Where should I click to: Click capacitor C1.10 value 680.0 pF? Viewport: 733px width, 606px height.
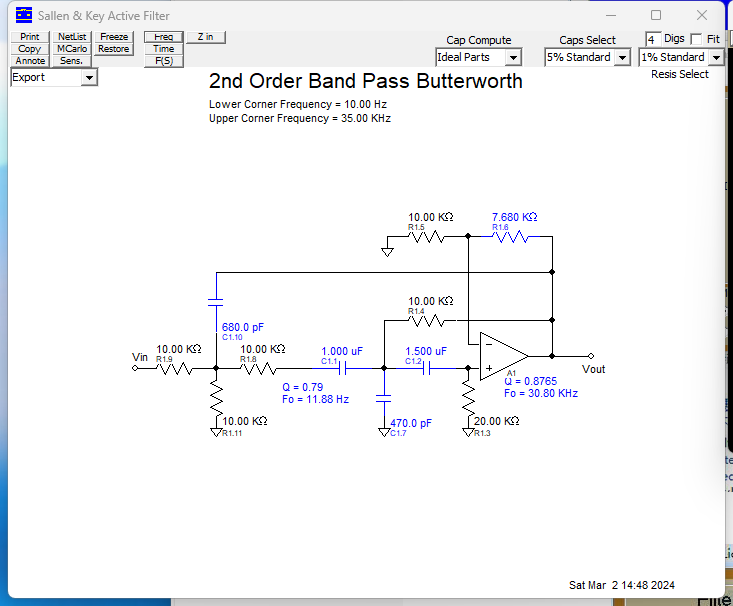pyautogui.click(x=243, y=327)
